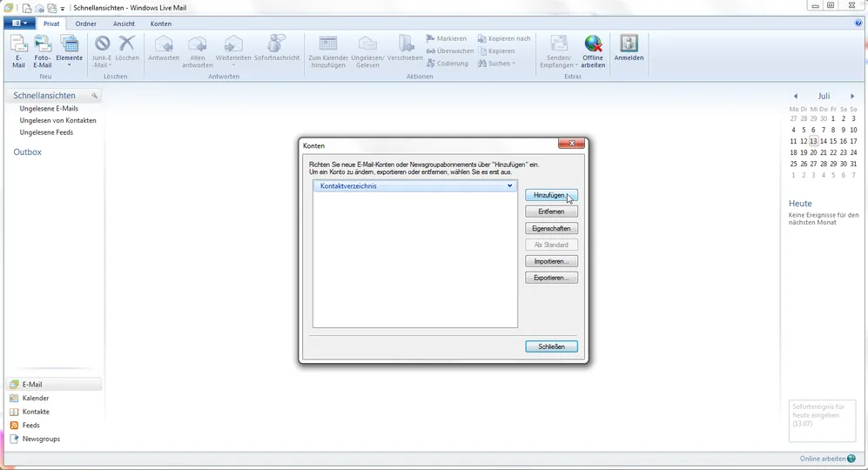Screen dimensions: 868x470
Task: Click Schließen in Konten dialog
Action: tap(551, 346)
